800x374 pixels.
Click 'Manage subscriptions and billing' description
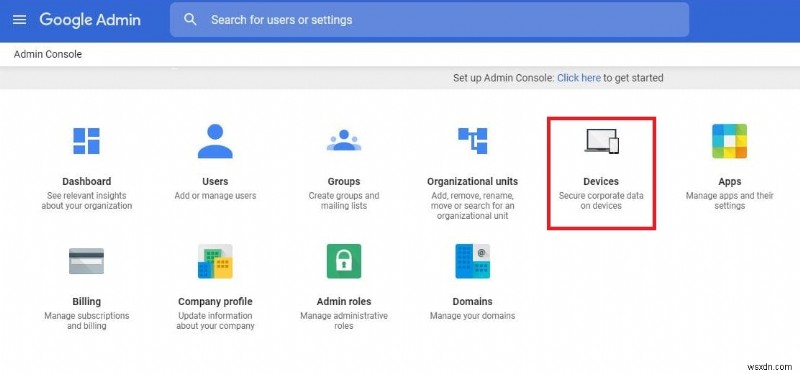(x=86, y=321)
